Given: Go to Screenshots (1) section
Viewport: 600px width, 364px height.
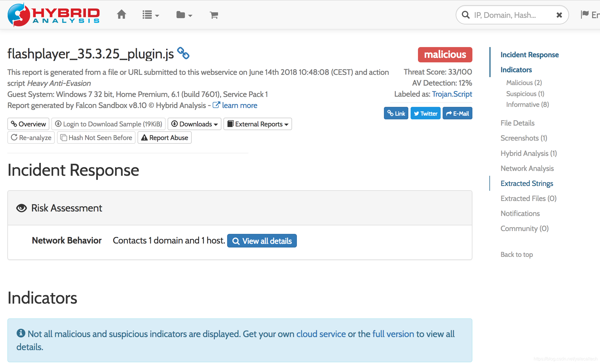Looking at the screenshot, I should [523, 138].
